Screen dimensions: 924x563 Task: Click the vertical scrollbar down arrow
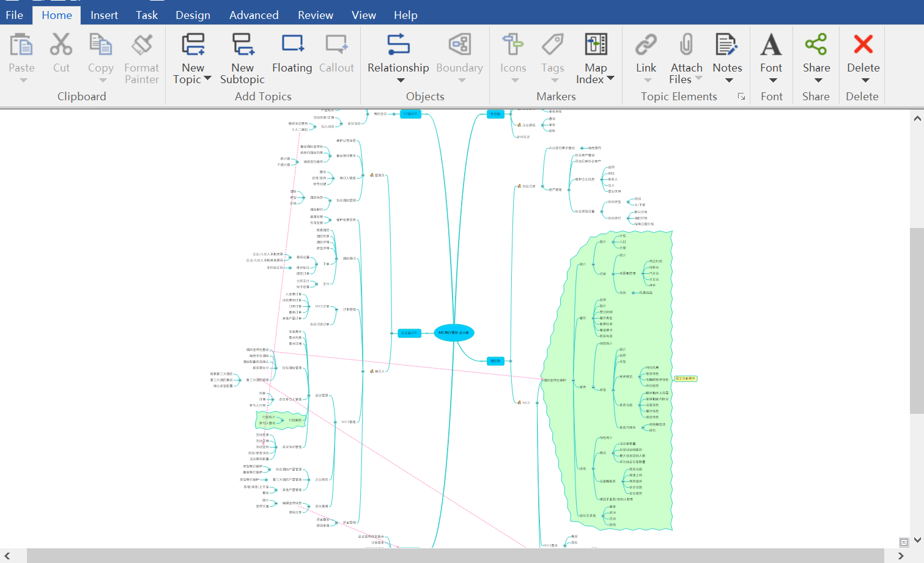(917, 540)
